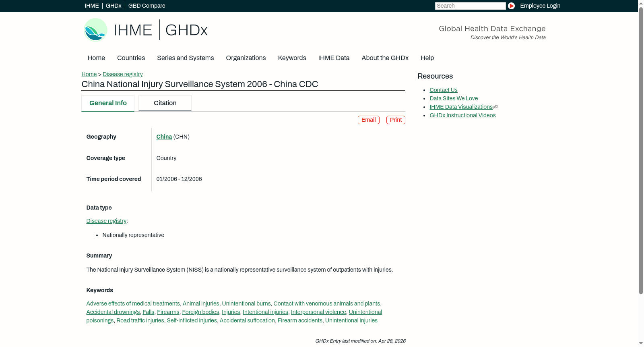The height and width of the screenshot is (347, 644).
Task: Open Series and Systems menu
Action: tap(185, 58)
